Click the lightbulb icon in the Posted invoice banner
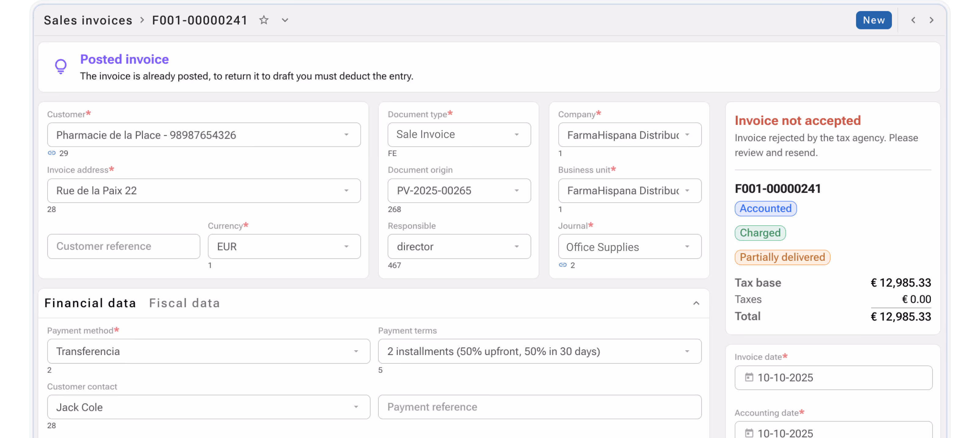The width and height of the screenshot is (980, 438). 61,67
